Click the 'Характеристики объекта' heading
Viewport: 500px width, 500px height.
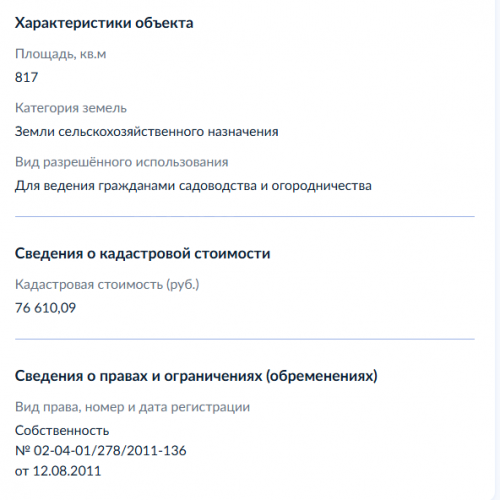click(104, 23)
